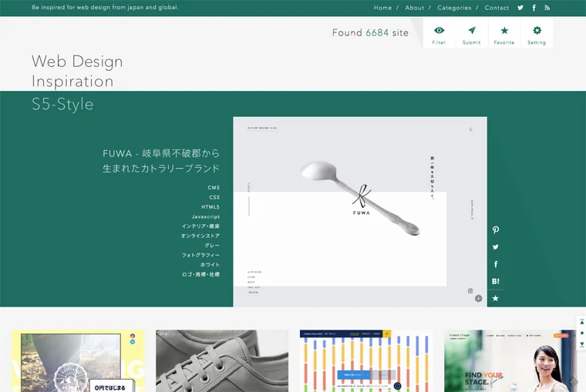Open the yellow 0円ではじまる site thumbnail
The image size is (586, 392).
coord(78,360)
